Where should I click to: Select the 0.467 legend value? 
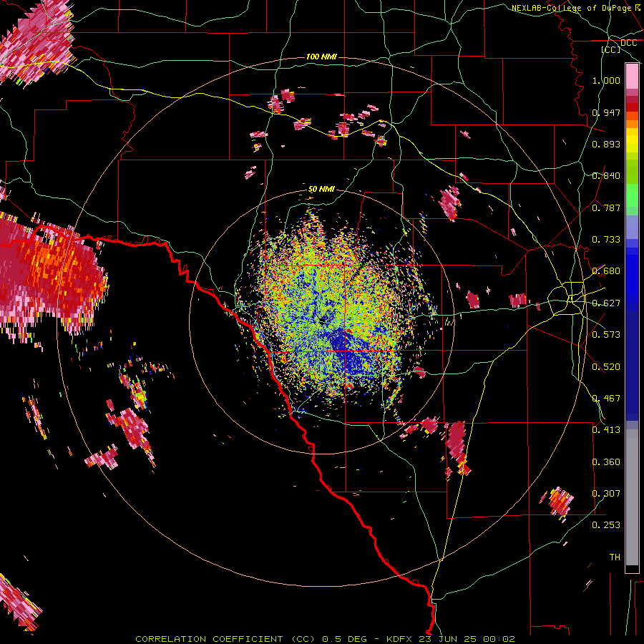click(606, 399)
